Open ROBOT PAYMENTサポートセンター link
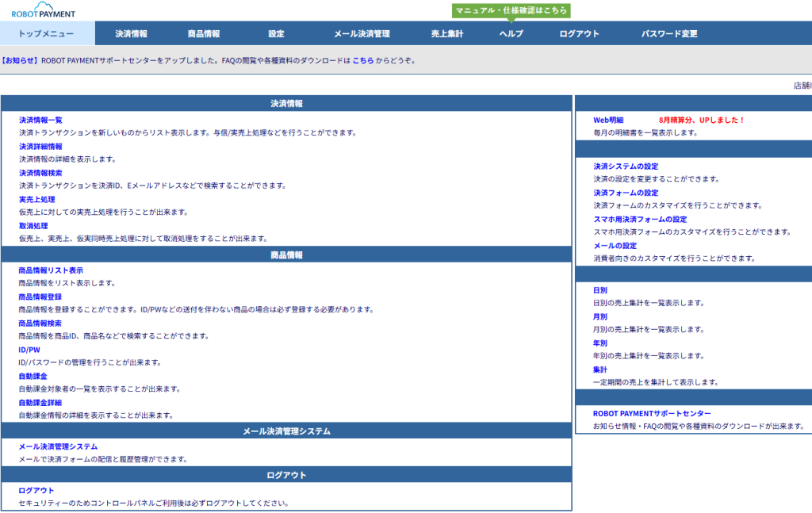The height and width of the screenshot is (513, 812). click(652, 414)
